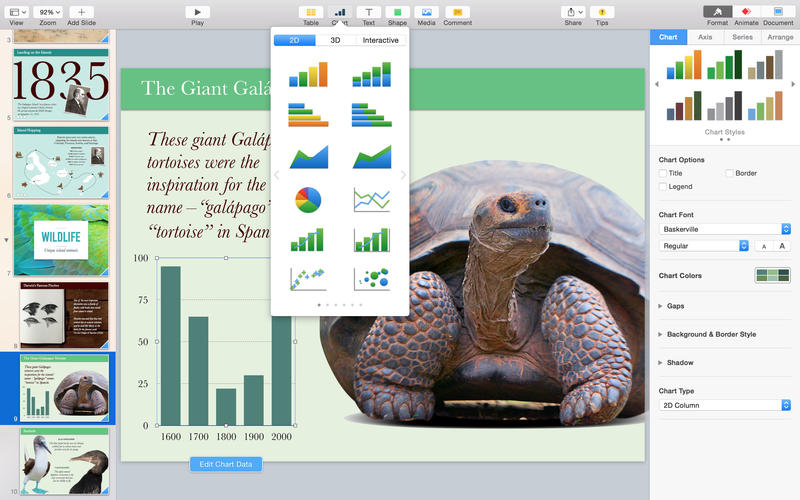Choose the 2-axis chart type

coord(372,240)
